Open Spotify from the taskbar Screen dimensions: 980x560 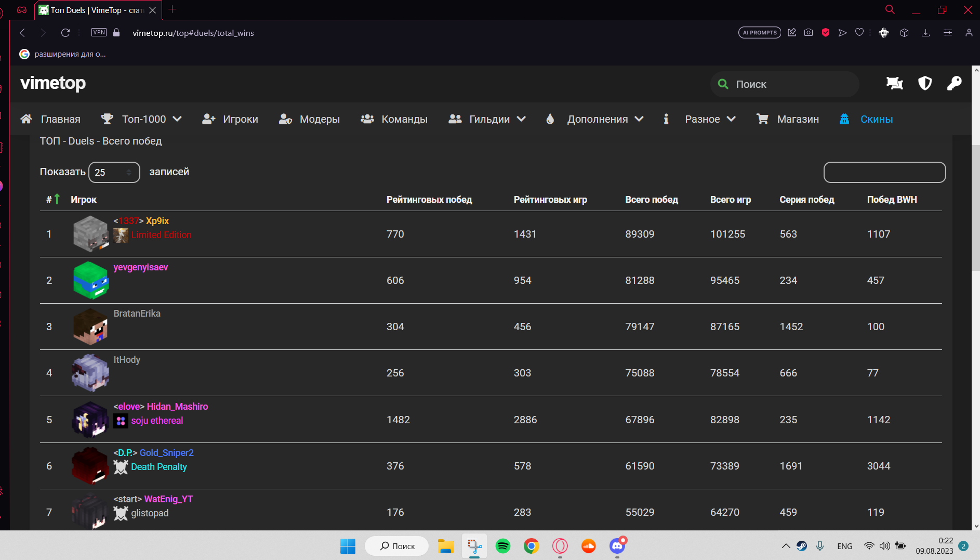(x=502, y=546)
